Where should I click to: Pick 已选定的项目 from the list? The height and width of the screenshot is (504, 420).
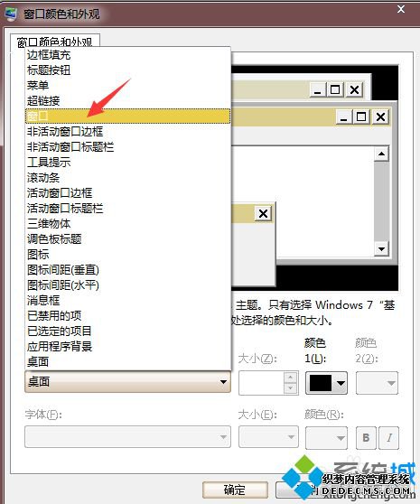coord(127,331)
